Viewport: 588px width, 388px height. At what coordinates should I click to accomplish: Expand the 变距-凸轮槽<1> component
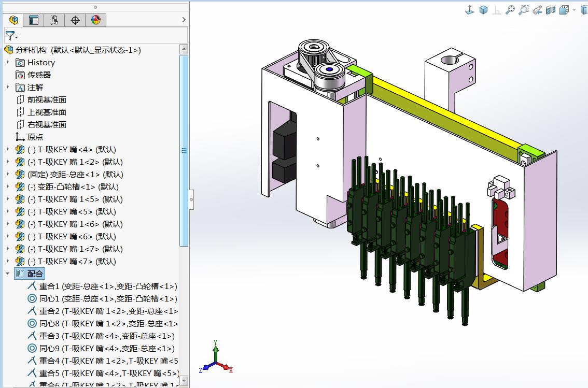click(x=8, y=186)
